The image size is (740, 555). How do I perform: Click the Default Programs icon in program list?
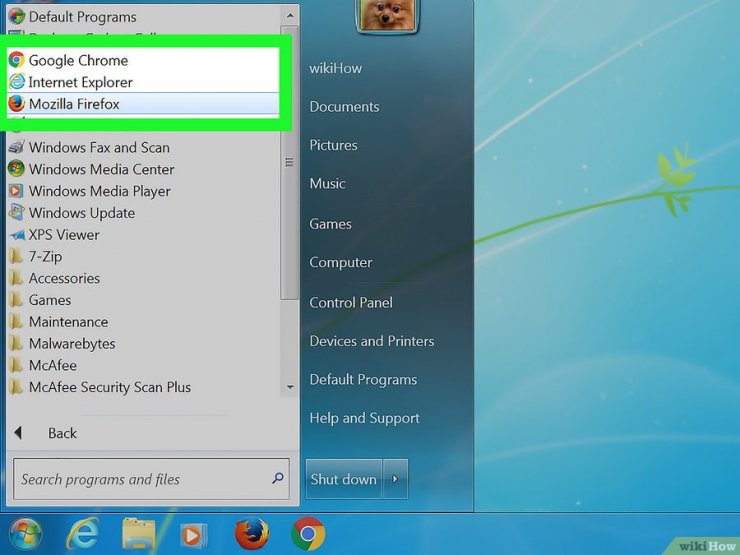17,17
